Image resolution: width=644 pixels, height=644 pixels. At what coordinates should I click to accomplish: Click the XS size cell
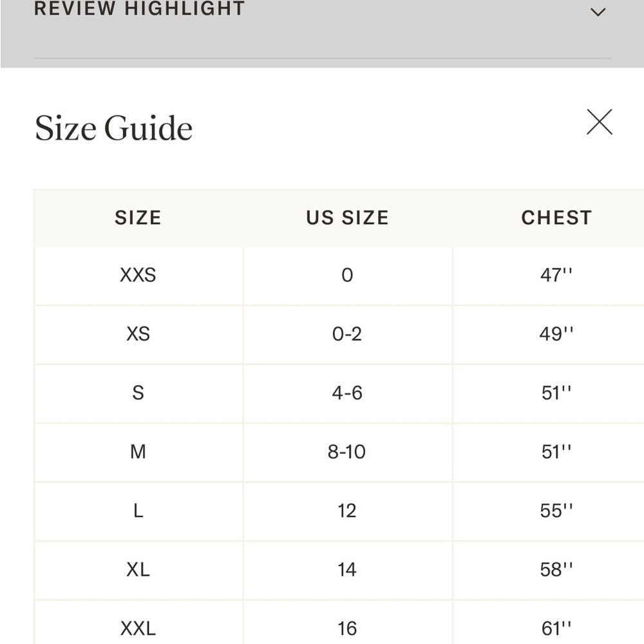[138, 334]
